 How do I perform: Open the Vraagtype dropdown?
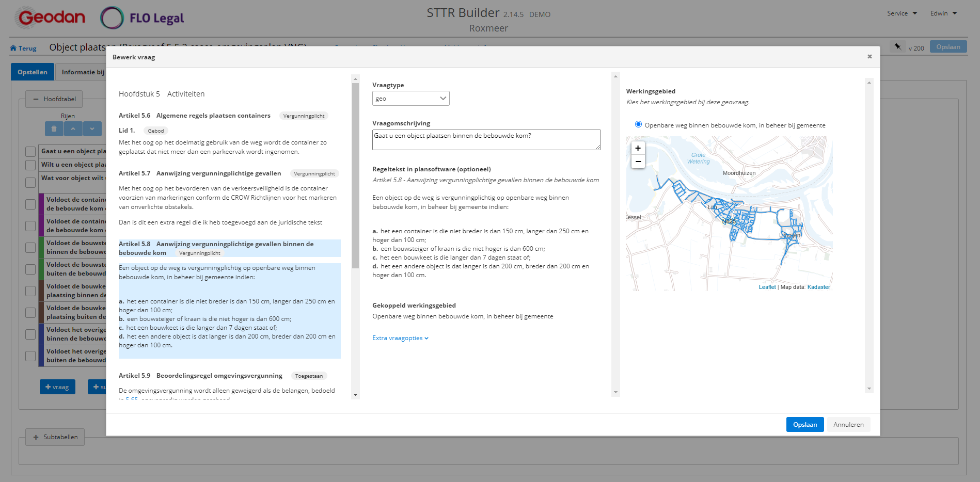(x=410, y=99)
